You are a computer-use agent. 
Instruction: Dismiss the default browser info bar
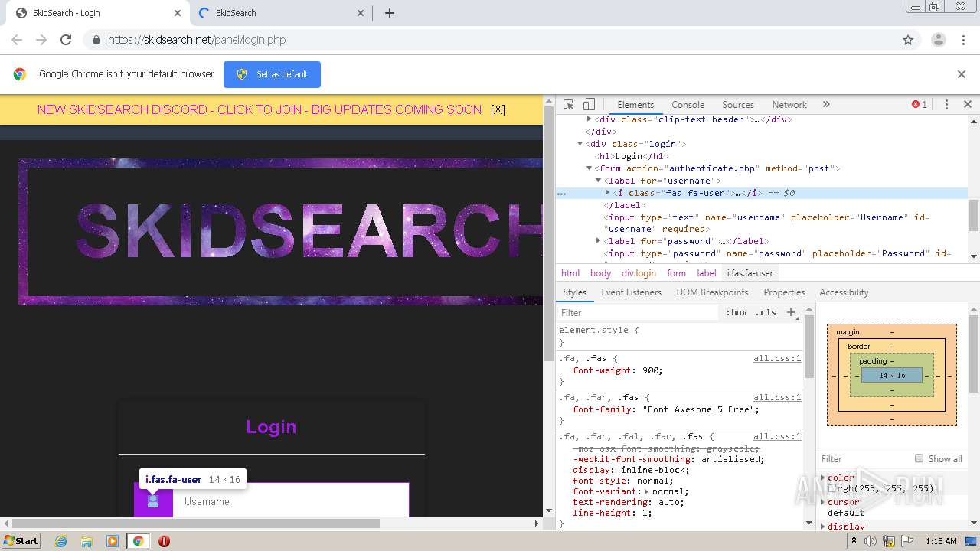pyautogui.click(x=962, y=74)
